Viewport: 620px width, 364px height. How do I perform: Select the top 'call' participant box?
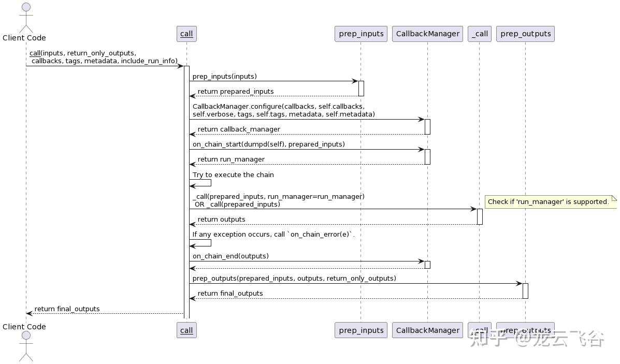coord(186,34)
